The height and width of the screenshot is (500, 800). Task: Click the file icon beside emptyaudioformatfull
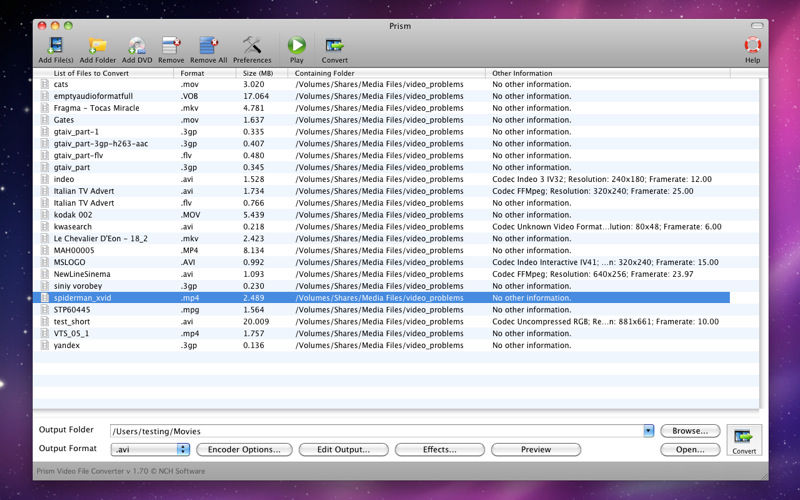[45, 96]
